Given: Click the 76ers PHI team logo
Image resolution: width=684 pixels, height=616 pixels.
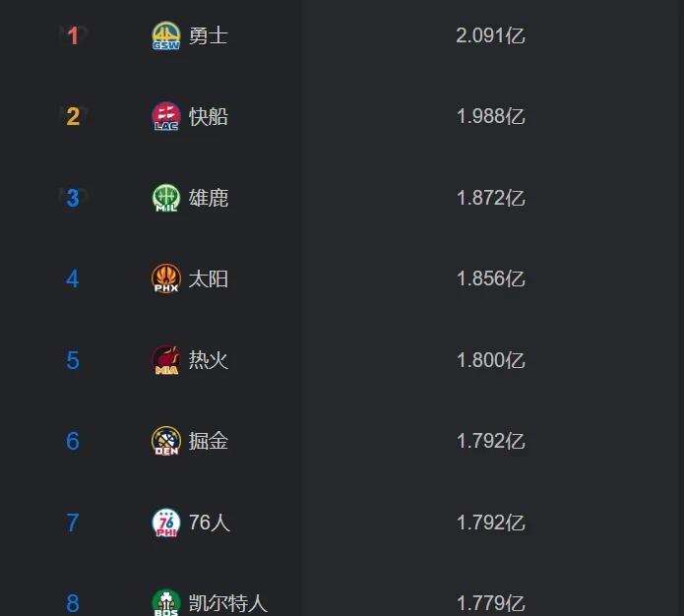Looking at the screenshot, I should point(165,523).
